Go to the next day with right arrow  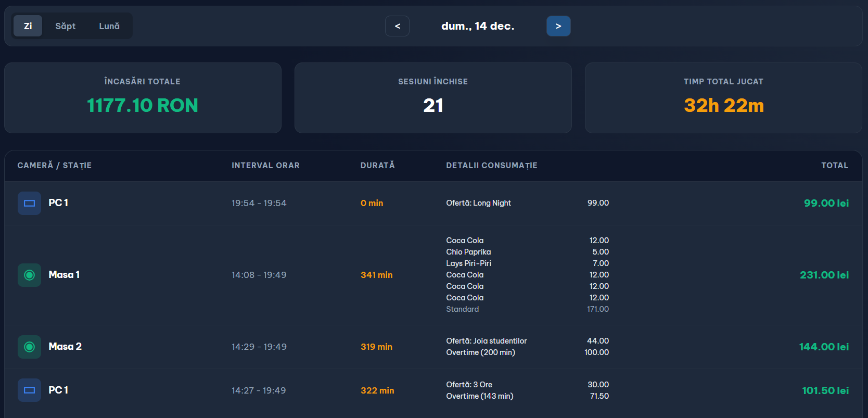558,26
